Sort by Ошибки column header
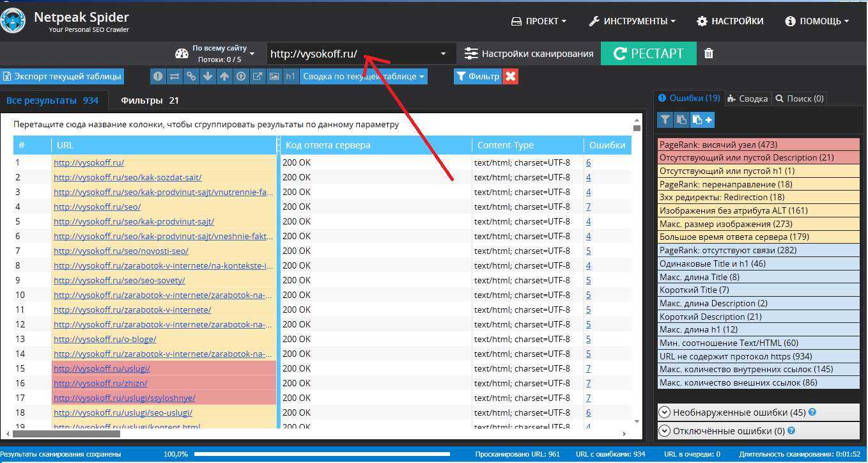 pos(607,145)
